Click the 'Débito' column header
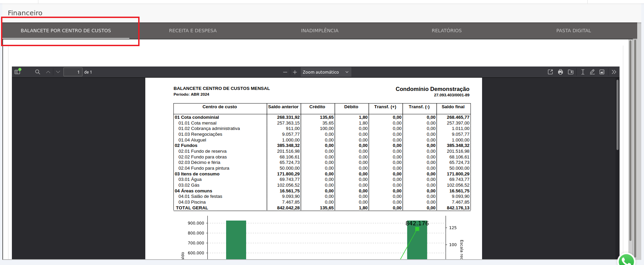The height and width of the screenshot is (265, 644). (351, 107)
